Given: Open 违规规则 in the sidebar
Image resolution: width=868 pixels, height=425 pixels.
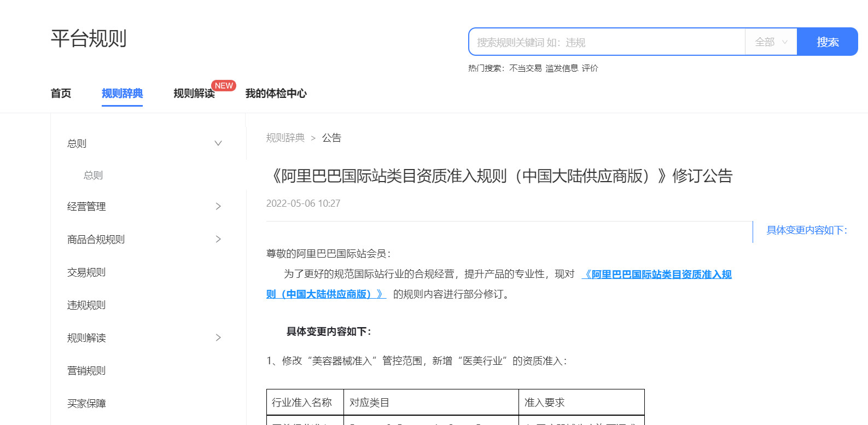Looking at the screenshot, I should (x=86, y=305).
